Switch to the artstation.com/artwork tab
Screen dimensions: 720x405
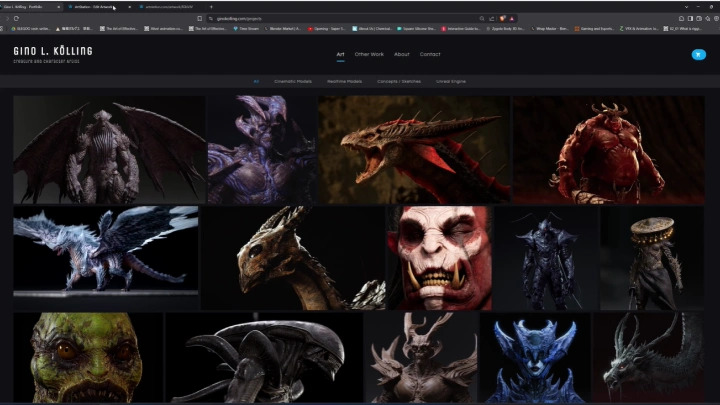pyautogui.click(x=169, y=7)
